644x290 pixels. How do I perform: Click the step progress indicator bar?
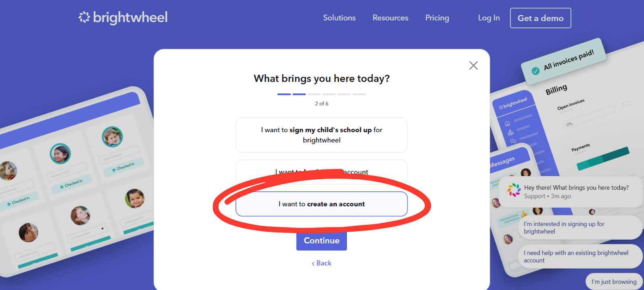[321, 94]
